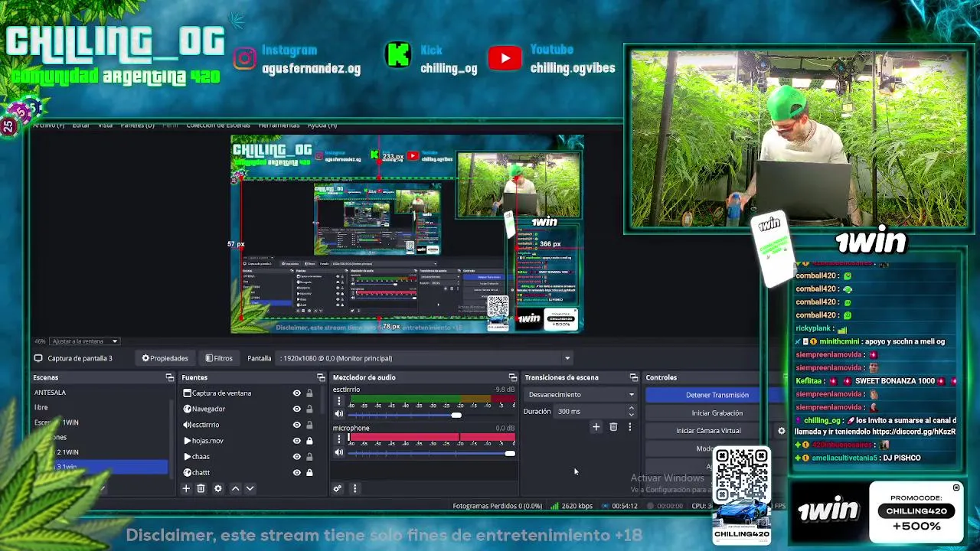The width and height of the screenshot is (980, 551).
Task: Click the 00:54:12 stream timer
Action: coord(619,506)
